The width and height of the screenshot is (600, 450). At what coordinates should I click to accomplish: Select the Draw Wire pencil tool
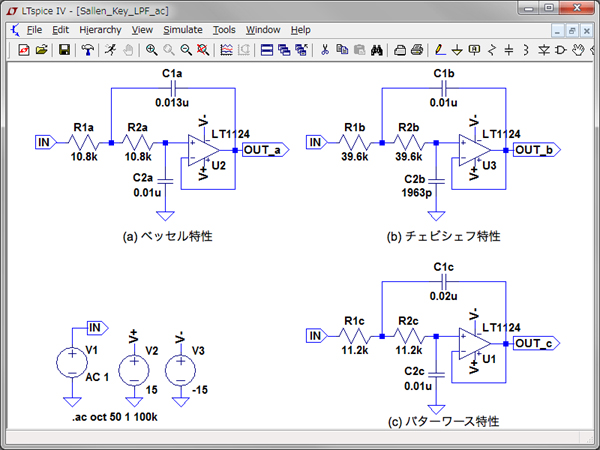point(439,49)
